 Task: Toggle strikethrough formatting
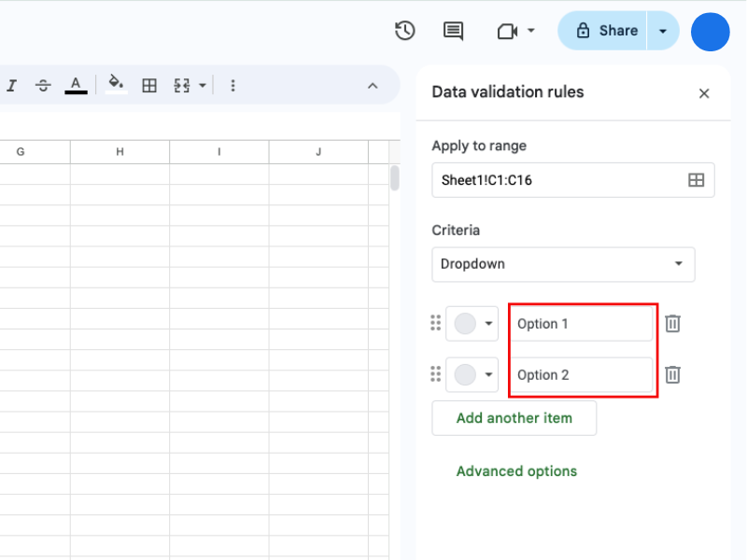pos(43,86)
